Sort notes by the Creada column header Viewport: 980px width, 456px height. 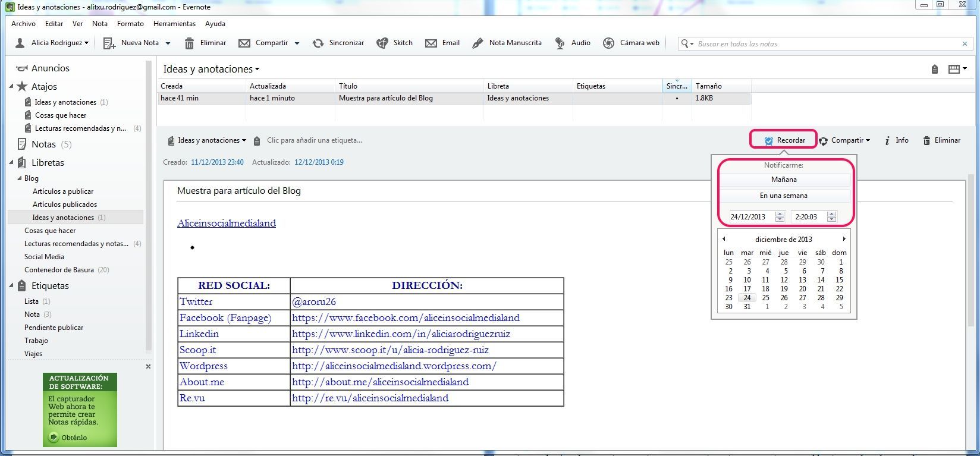(202, 86)
